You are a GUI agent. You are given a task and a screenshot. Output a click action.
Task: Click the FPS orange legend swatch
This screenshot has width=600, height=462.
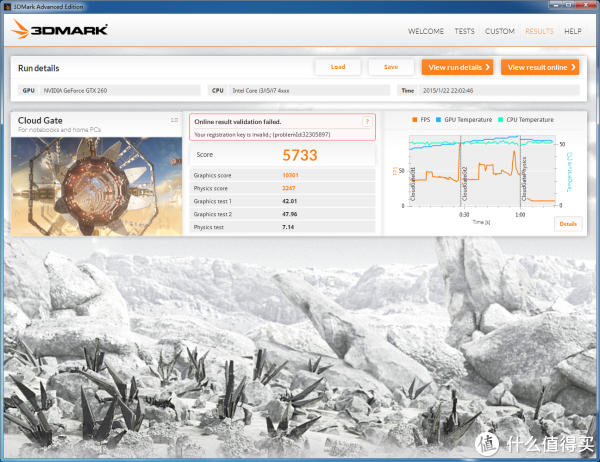[x=414, y=120]
